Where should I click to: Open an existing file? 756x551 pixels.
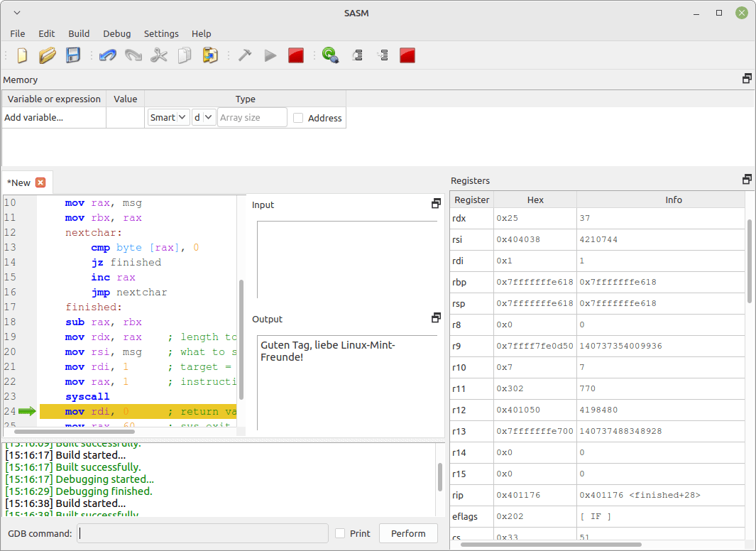(x=47, y=55)
